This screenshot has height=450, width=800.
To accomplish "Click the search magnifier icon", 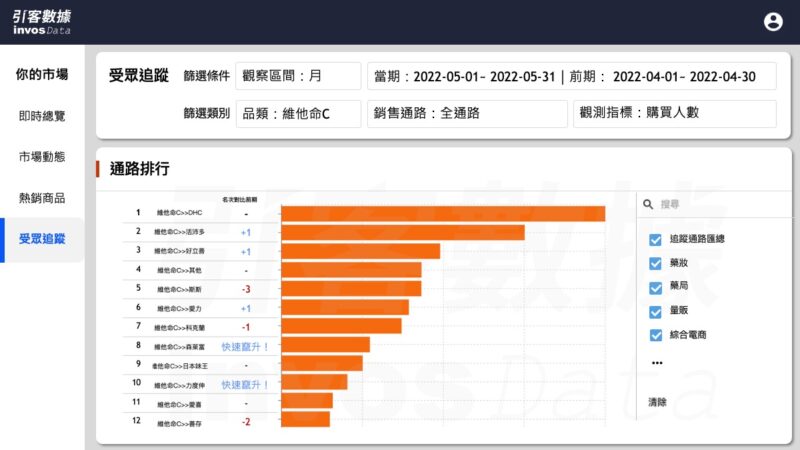I will 649,204.
